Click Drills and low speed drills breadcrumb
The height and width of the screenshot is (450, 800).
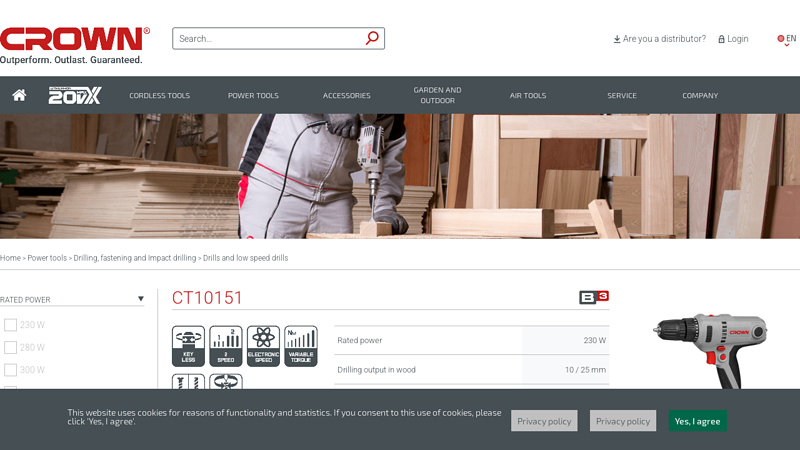245,258
